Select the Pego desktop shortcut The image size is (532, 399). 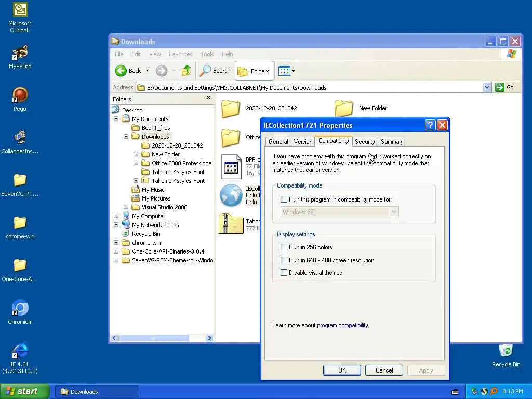(20, 99)
